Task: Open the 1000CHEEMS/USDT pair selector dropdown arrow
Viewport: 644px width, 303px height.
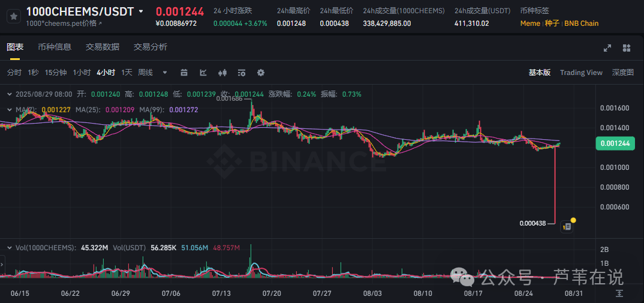Action: [142, 11]
